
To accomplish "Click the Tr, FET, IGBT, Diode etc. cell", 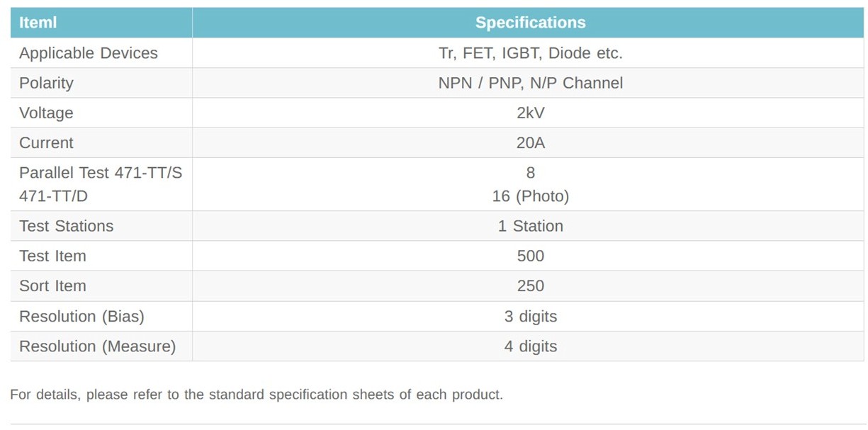I will [x=530, y=53].
